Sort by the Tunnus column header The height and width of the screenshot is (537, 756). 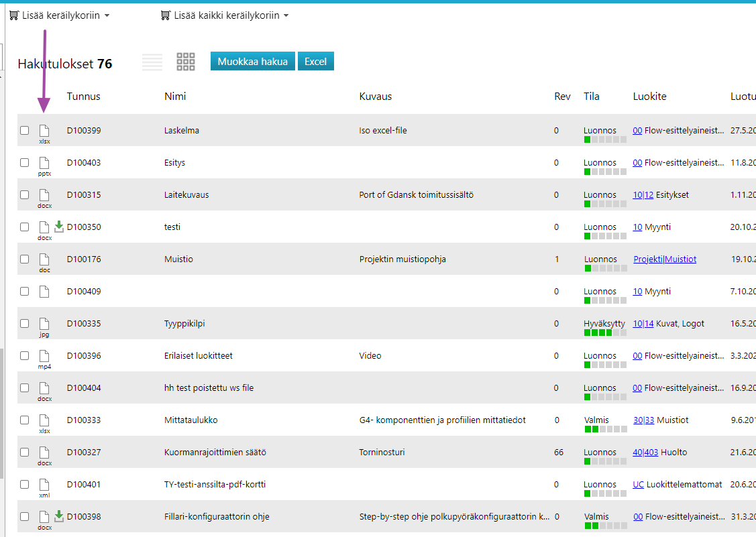(x=83, y=97)
